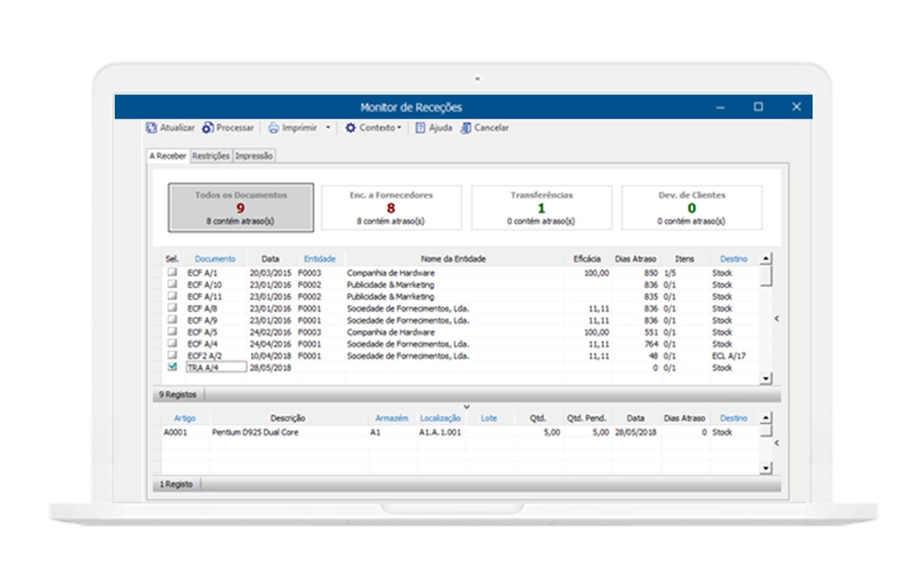924x576 pixels.
Task: Click the Nome da Entidade column header
Action: [x=454, y=259]
